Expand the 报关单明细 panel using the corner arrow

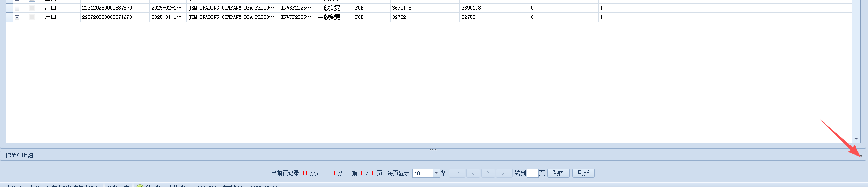[x=860, y=156]
